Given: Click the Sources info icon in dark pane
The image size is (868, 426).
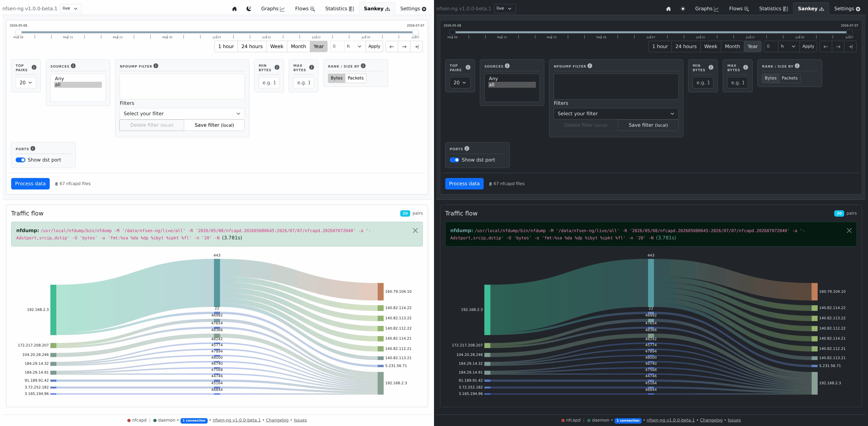Looking at the screenshot, I should tap(507, 66).
